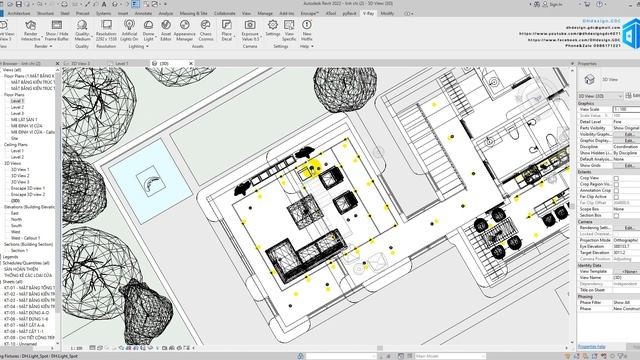640x360 pixels.
Task: Toggle the Annotation Crop checkbox
Action: (616, 191)
